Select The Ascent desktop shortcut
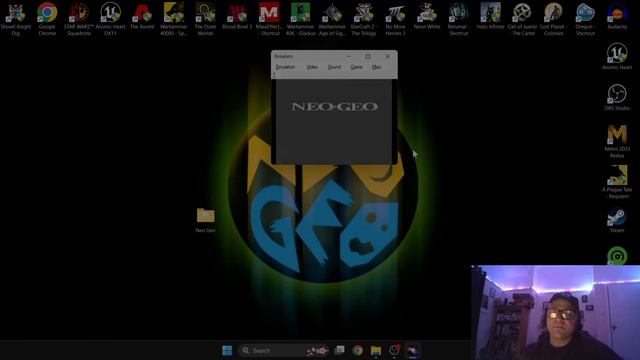 click(x=142, y=16)
